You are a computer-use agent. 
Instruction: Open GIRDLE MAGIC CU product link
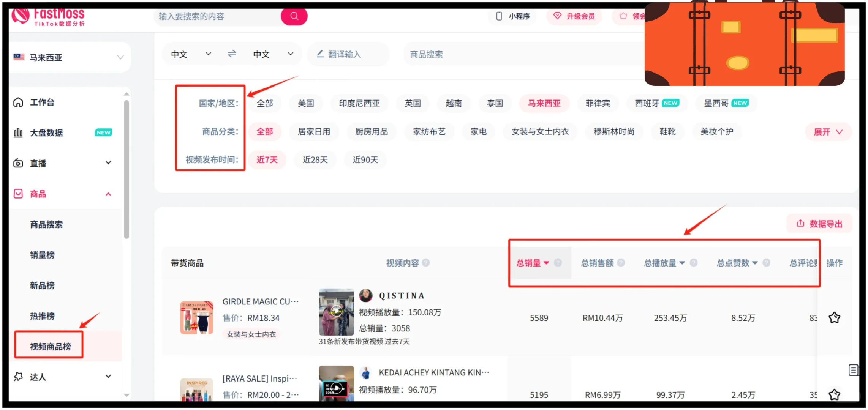click(261, 301)
